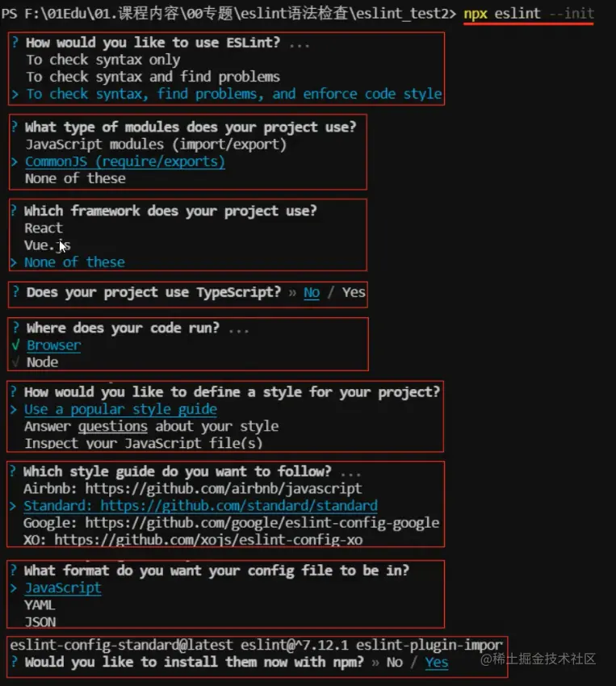The image size is (616, 686).
Task: Click the No option for TypeScript
Action: click(312, 292)
